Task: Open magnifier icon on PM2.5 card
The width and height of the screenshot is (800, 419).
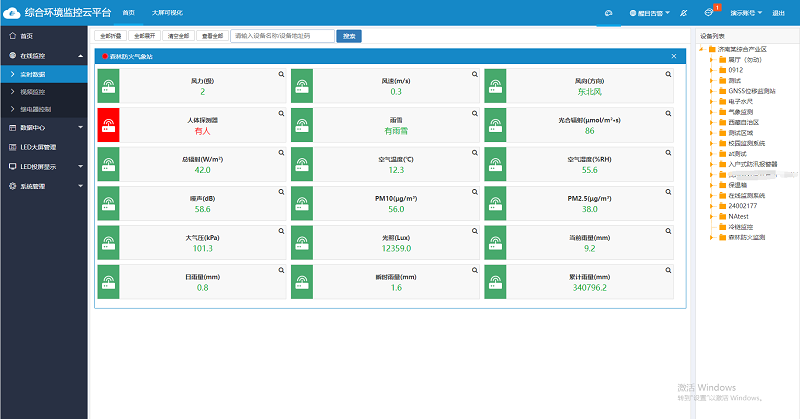Action: (x=668, y=192)
